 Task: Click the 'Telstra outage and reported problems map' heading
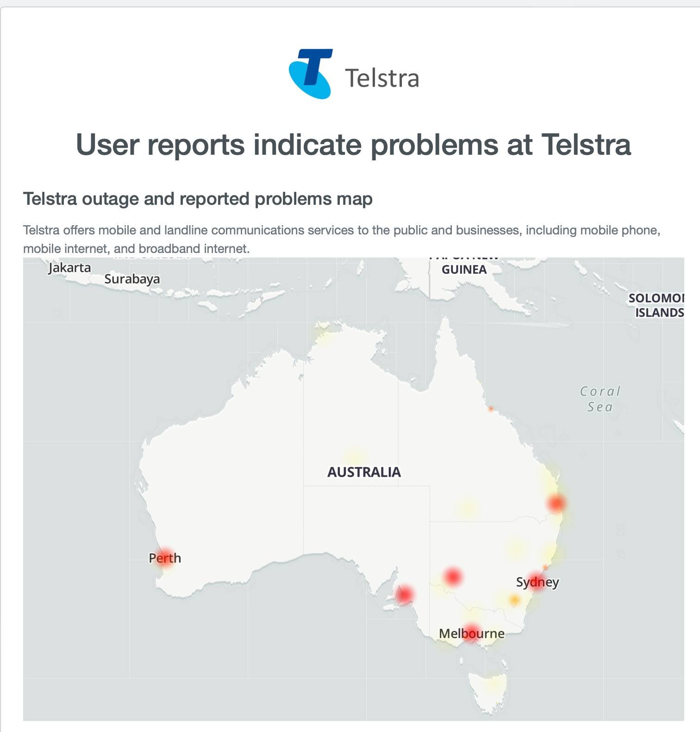pos(198,199)
